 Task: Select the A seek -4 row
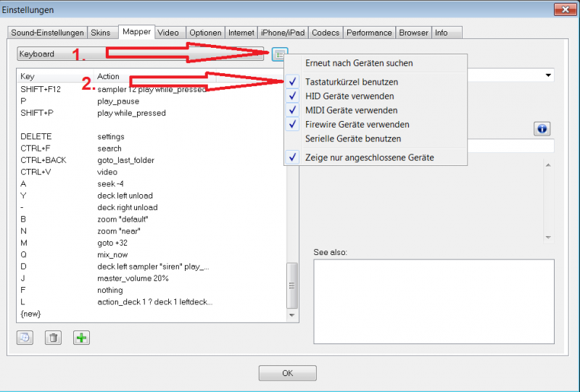click(152, 184)
